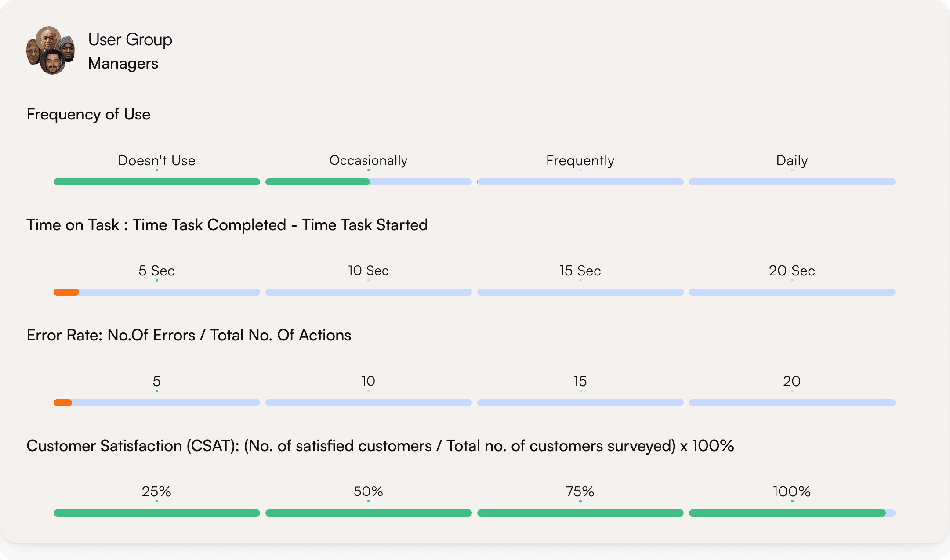Select the Daily frequency label
The width and height of the screenshot is (950, 560).
coord(792,160)
